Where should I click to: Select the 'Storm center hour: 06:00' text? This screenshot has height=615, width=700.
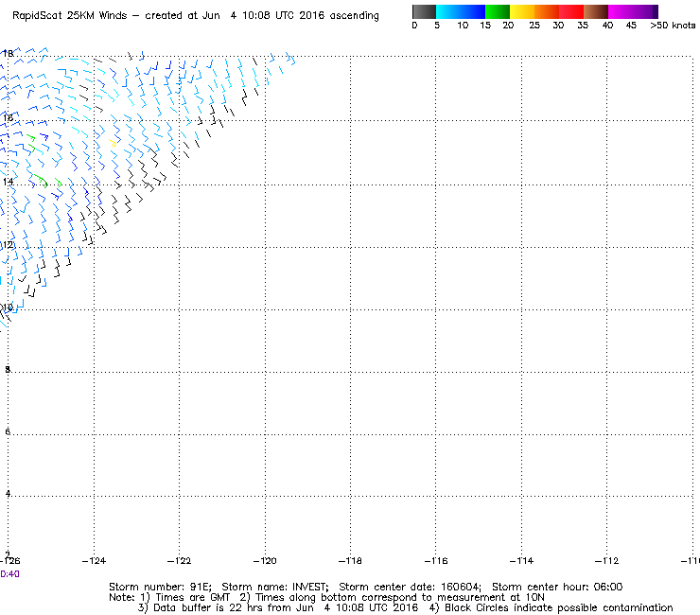click(x=557, y=587)
